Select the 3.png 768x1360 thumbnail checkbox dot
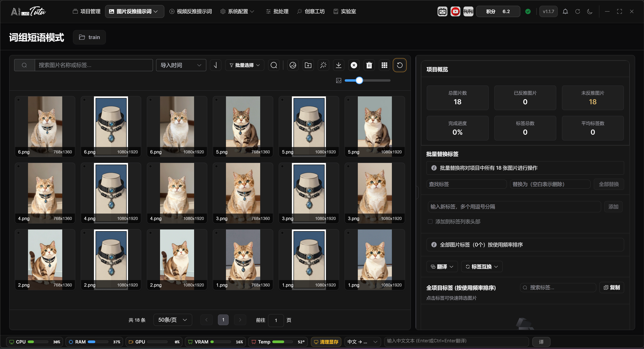The width and height of the screenshot is (644, 349). (217, 166)
